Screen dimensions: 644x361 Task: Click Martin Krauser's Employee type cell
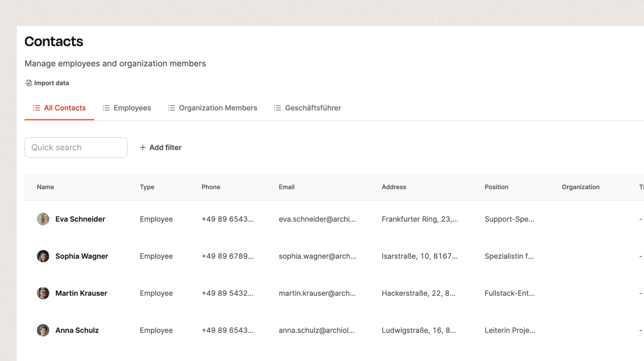pyautogui.click(x=156, y=293)
